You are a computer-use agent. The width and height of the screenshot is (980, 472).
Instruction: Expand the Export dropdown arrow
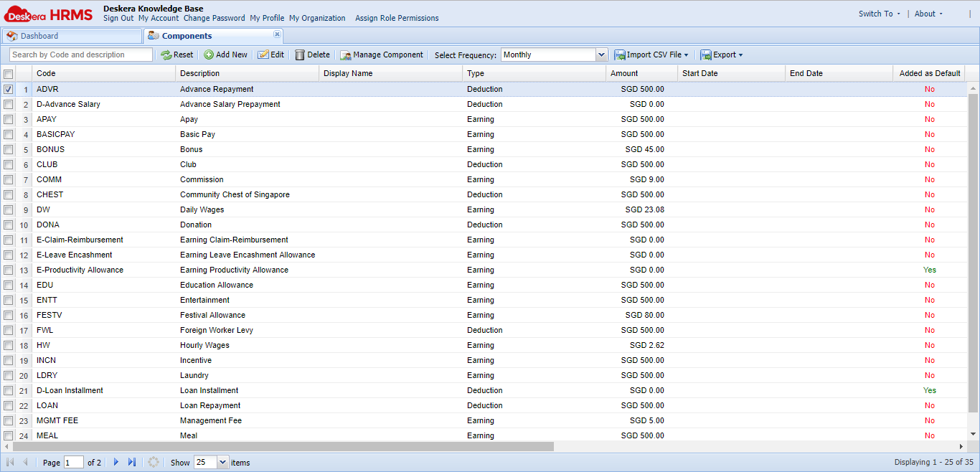pyautogui.click(x=740, y=55)
